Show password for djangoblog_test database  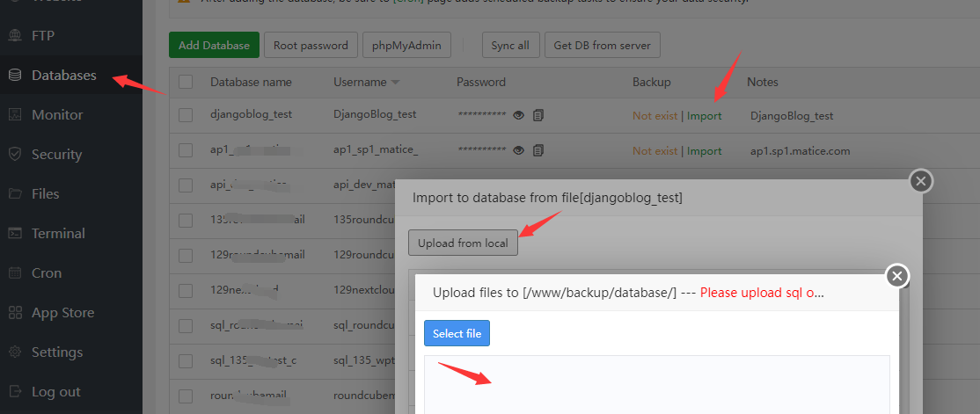[519, 115]
